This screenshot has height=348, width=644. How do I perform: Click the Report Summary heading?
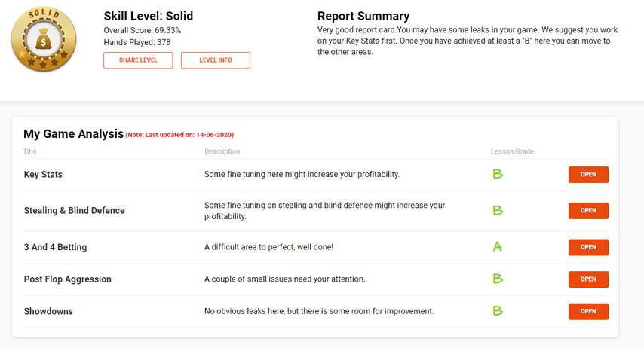tap(363, 16)
